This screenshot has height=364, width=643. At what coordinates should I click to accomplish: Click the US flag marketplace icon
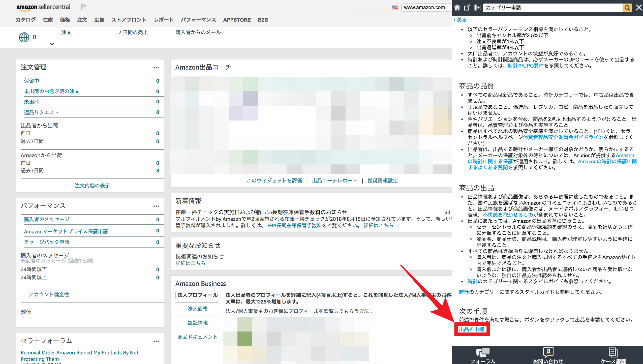[395, 8]
